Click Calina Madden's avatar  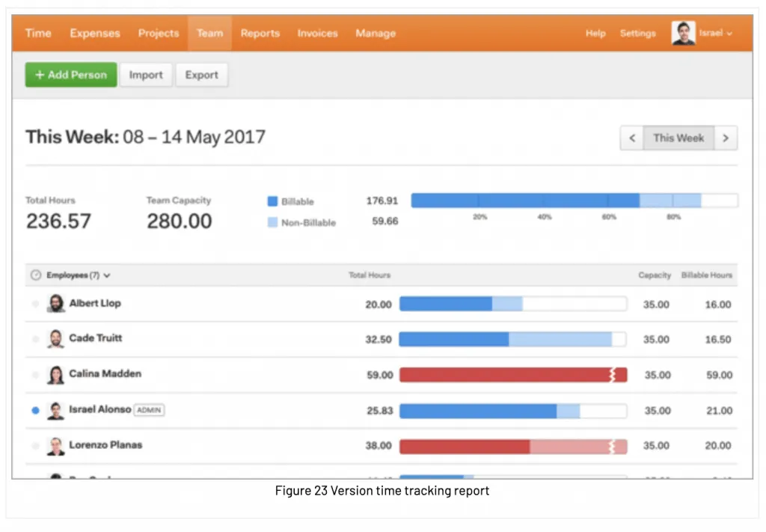(55, 374)
